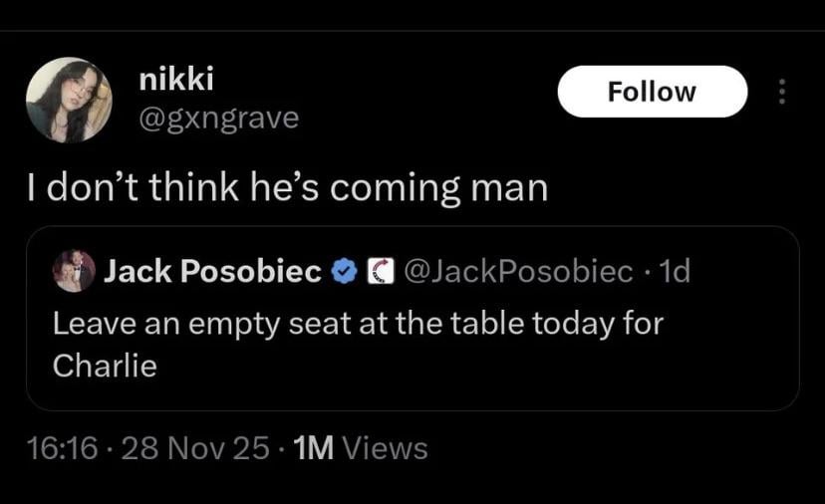Image resolution: width=825 pixels, height=504 pixels.
Task: Click the Views label
Action: coord(385,448)
